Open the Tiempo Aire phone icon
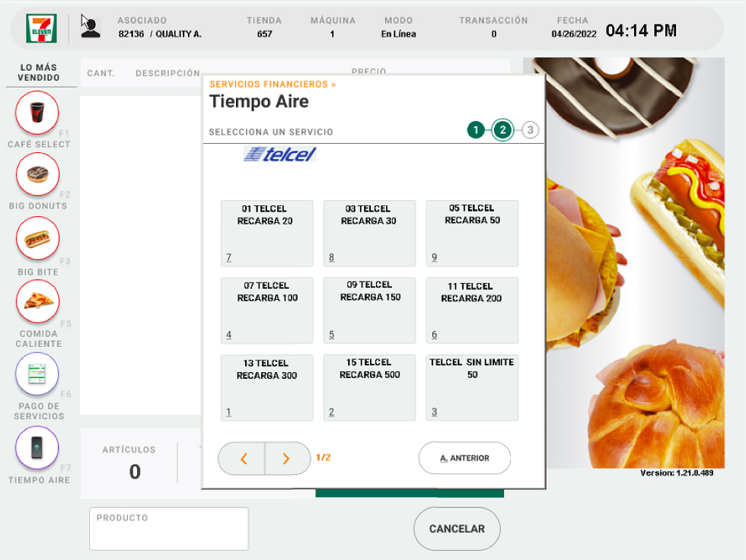The height and width of the screenshot is (560, 746). [x=37, y=448]
